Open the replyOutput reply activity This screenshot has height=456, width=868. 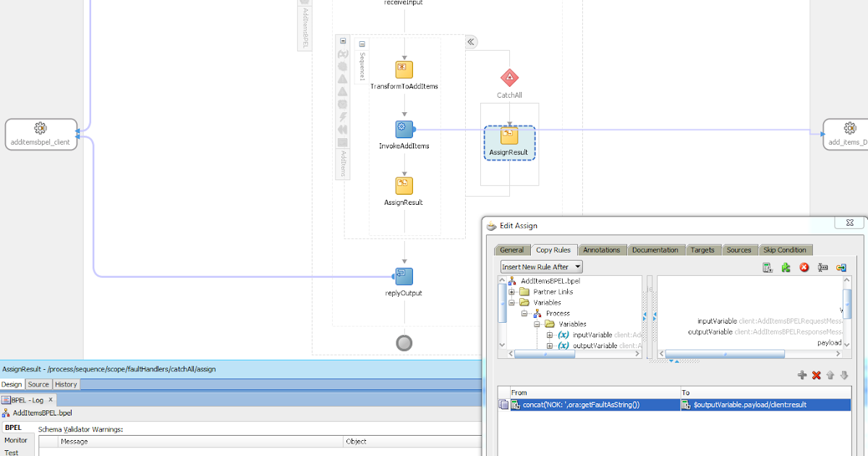point(404,276)
